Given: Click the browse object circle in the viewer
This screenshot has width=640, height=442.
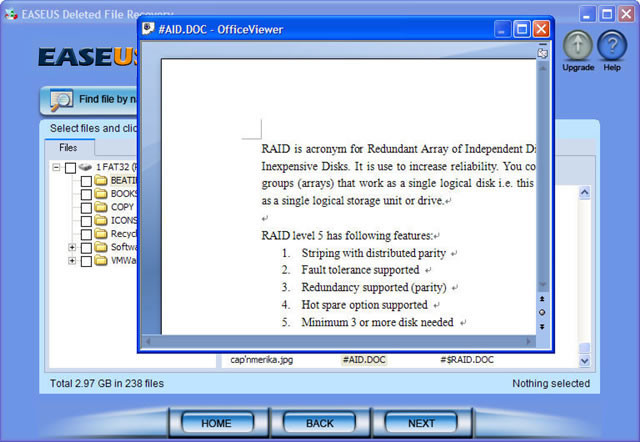Looking at the screenshot, I should [x=542, y=312].
